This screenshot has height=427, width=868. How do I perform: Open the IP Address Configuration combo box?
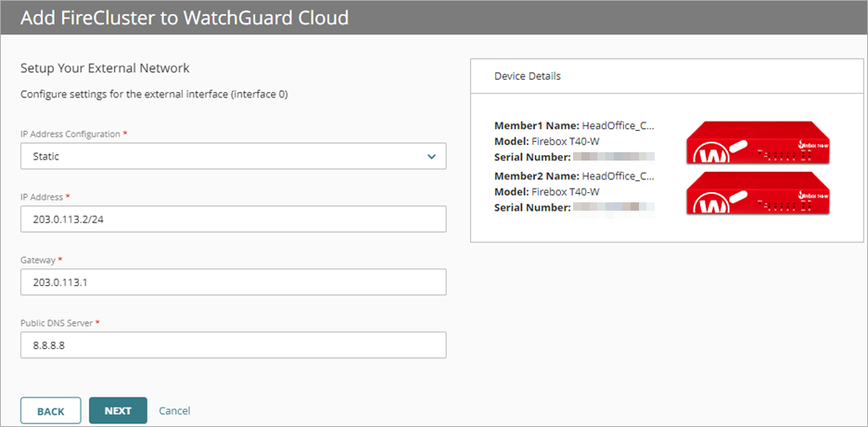232,157
